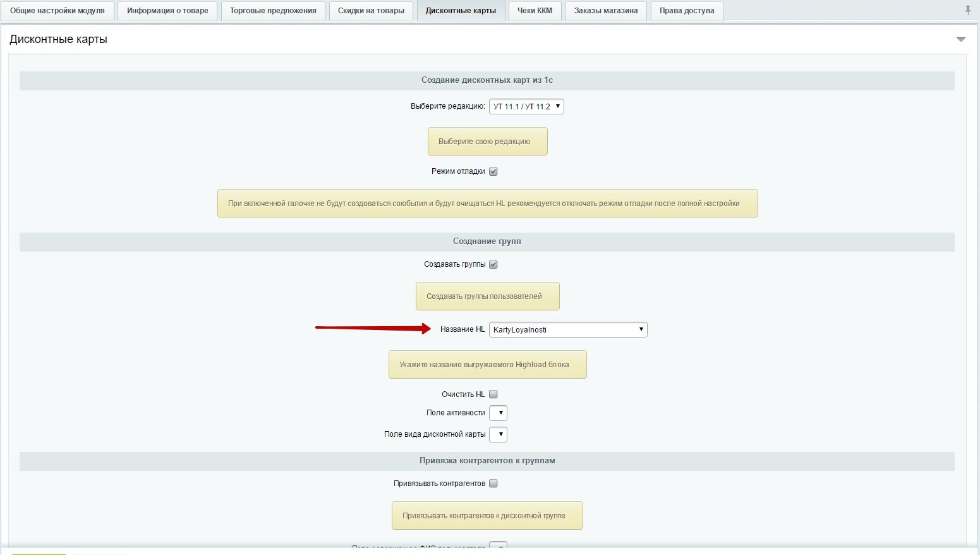Open the Выберите редакцию dropdown

pos(526,107)
